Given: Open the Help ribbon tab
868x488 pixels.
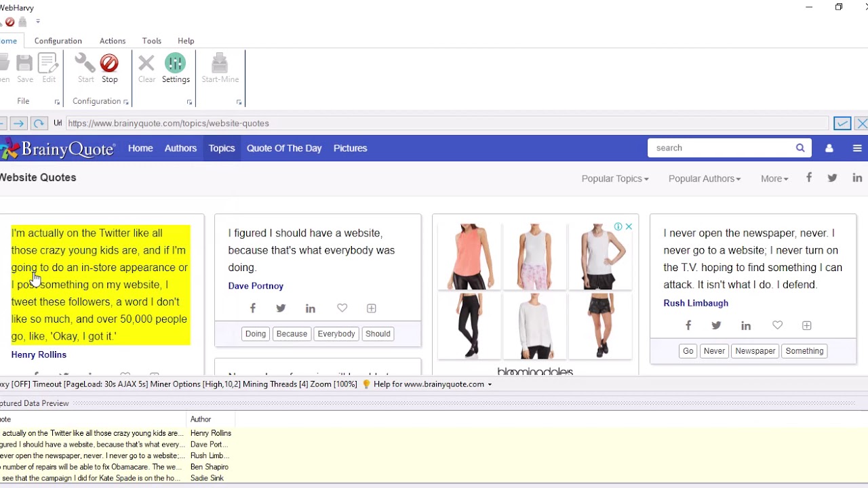Looking at the screenshot, I should pos(186,41).
